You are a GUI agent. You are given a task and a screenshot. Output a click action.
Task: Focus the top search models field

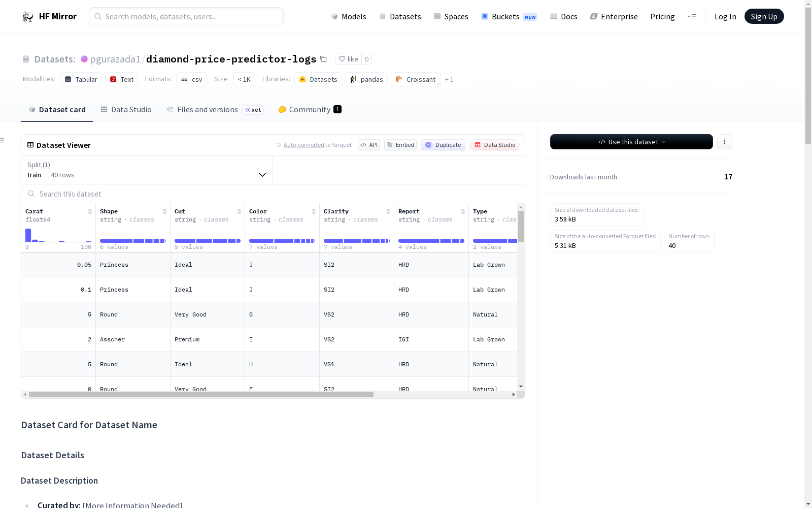coord(186,16)
